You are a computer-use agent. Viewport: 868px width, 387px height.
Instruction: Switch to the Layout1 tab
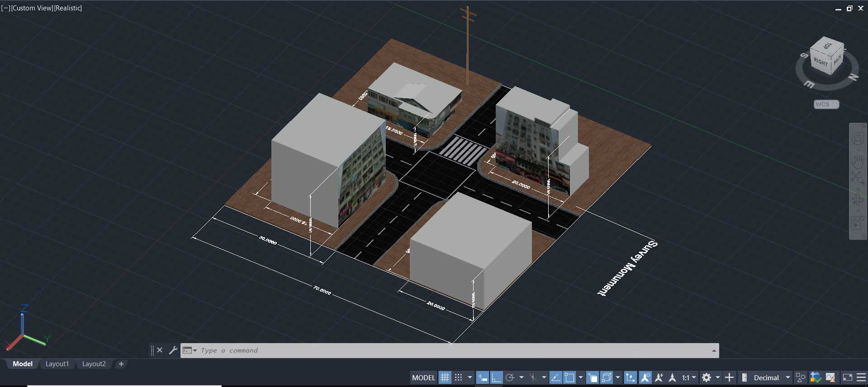pos(57,364)
